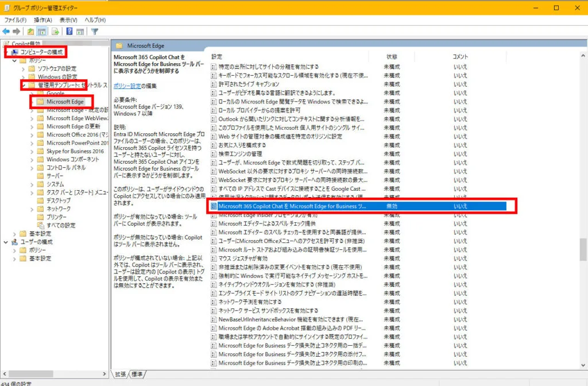Select 特定の出所に対してサイトの分離を有効にする row

pyautogui.click(x=358, y=67)
